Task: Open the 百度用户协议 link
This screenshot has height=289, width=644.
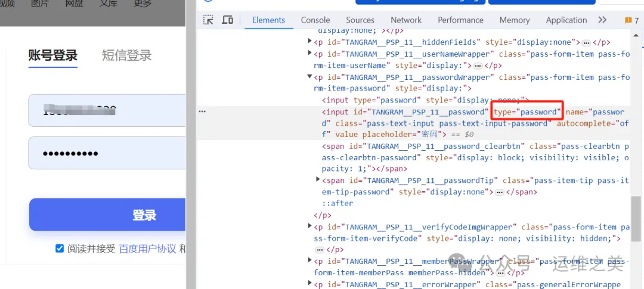Action: point(147,248)
